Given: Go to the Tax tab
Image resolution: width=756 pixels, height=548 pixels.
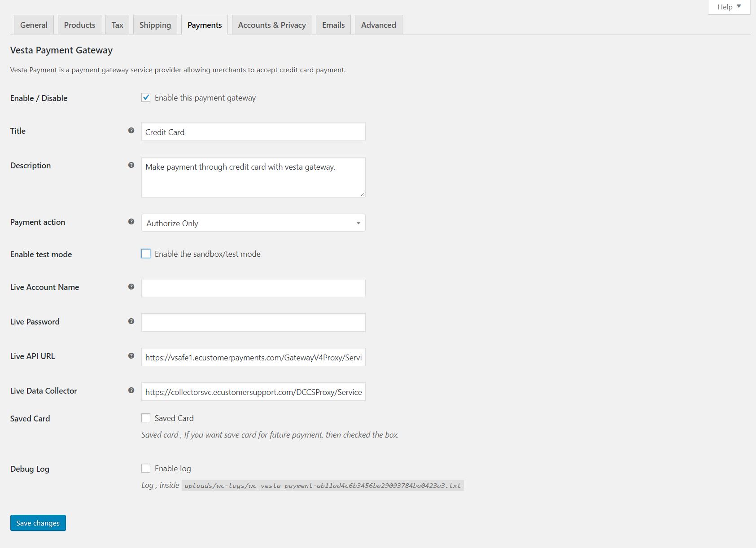Looking at the screenshot, I should 117,25.
